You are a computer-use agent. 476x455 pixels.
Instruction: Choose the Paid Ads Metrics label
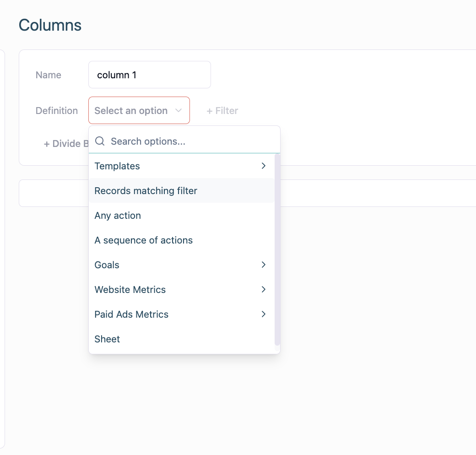131,314
